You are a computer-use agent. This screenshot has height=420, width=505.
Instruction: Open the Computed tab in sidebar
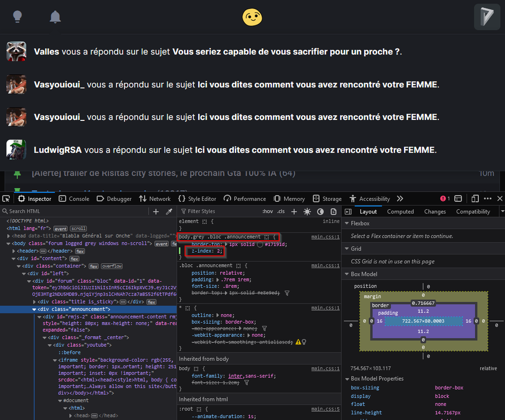pos(400,212)
